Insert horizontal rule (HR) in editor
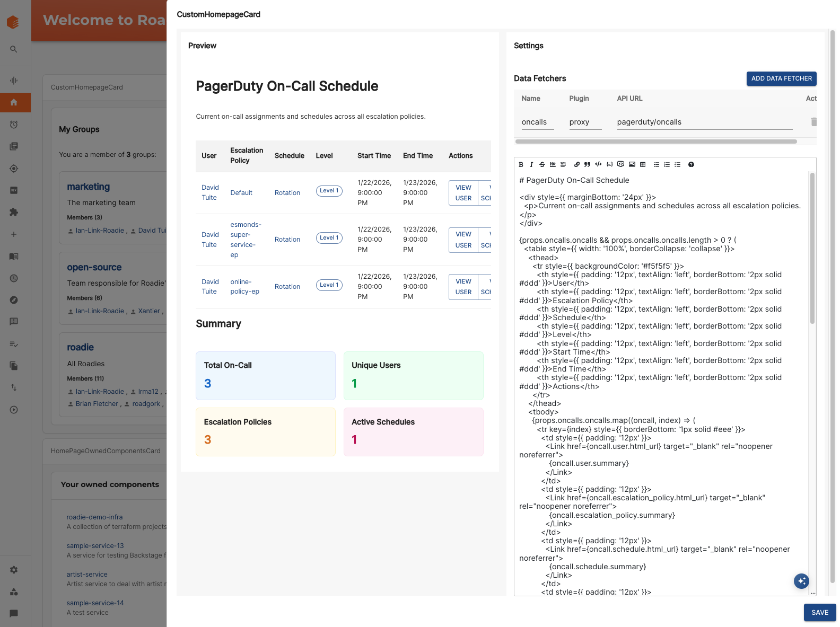Image resolution: width=840 pixels, height=627 pixels. coord(553,165)
